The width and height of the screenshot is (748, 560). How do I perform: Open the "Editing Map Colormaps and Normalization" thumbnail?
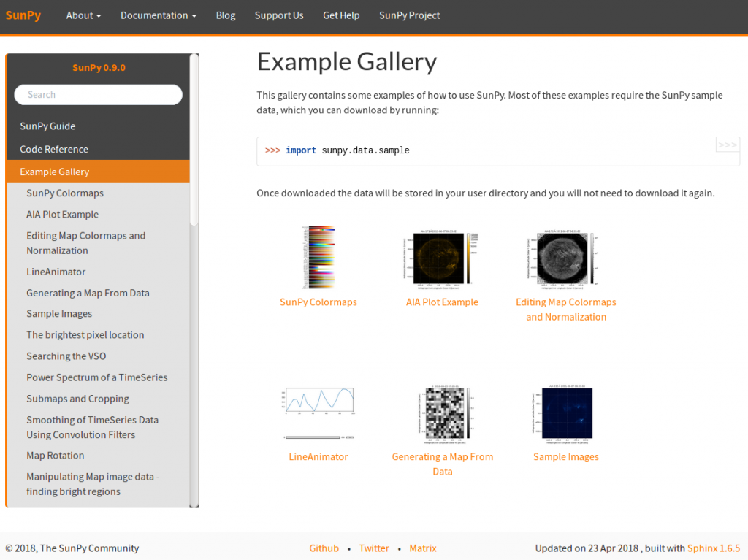[565, 257]
